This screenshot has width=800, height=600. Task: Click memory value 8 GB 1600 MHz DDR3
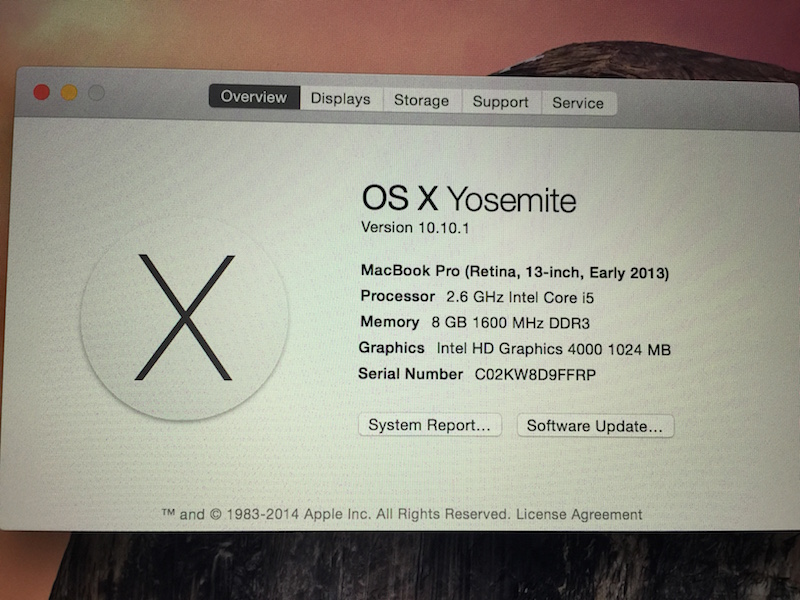click(x=510, y=323)
